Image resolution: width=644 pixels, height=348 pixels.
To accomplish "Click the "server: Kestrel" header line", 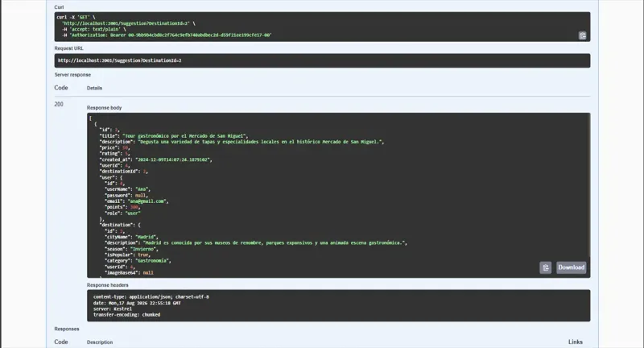I will pos(113,309).
